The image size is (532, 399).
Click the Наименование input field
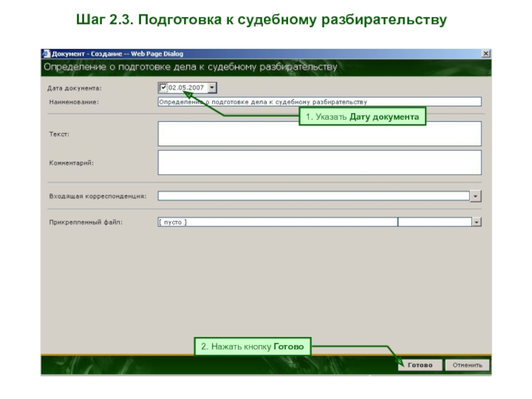[319, 102]
